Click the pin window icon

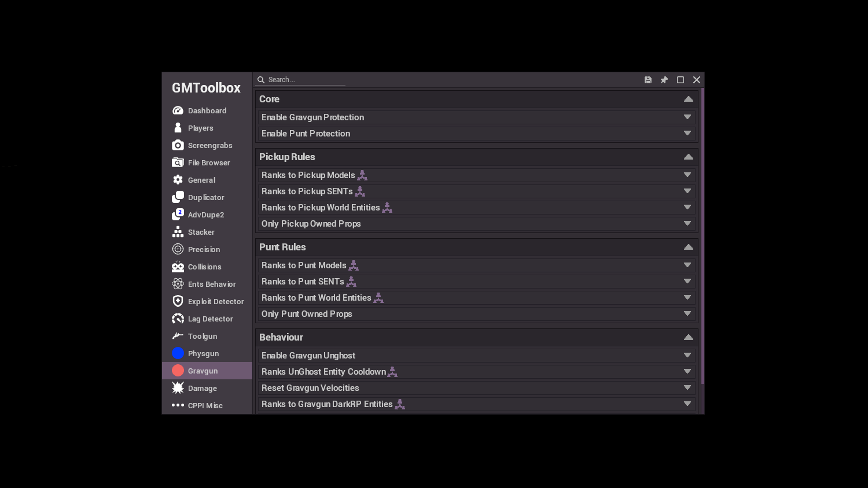tap(664, 80)
